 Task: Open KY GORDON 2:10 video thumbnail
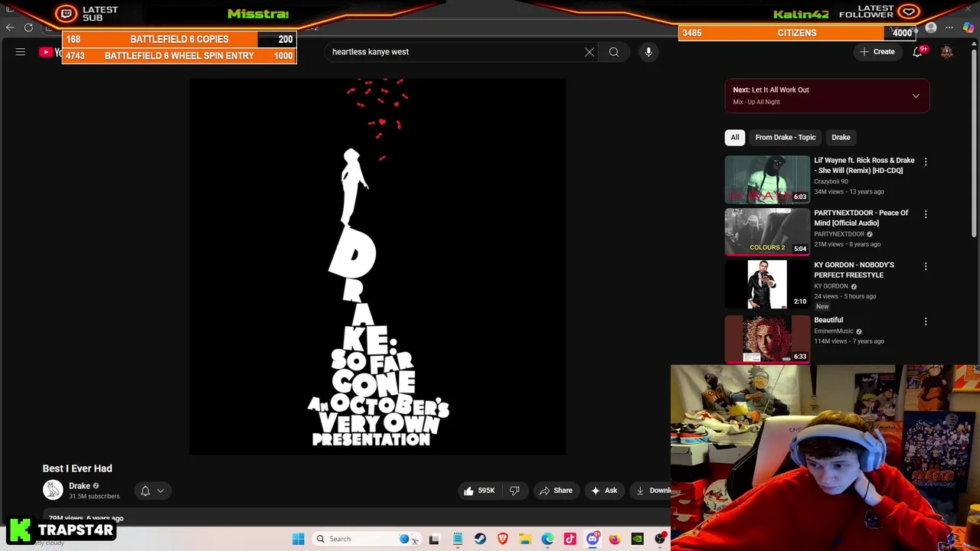click(x=767, y=285)
